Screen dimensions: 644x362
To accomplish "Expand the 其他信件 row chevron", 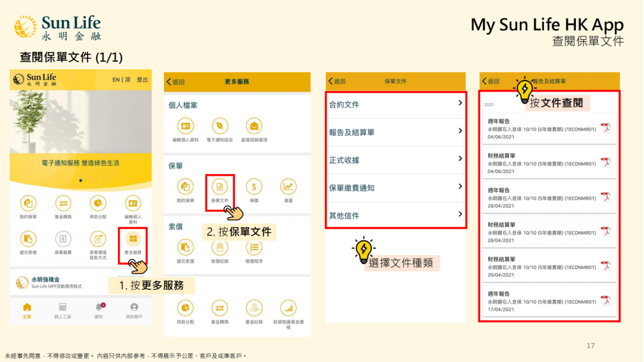I will [460, 214].
